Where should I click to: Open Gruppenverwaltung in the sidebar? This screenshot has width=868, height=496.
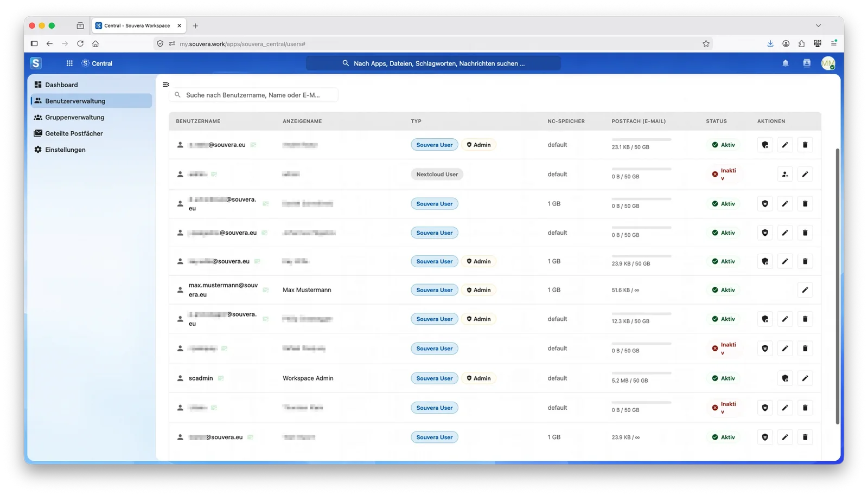[x=91, y=117]
